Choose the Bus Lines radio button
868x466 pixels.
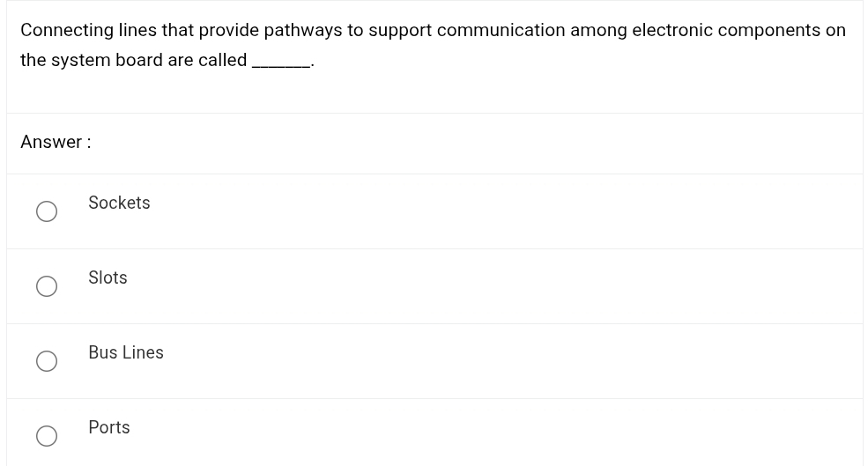[47, 361]
